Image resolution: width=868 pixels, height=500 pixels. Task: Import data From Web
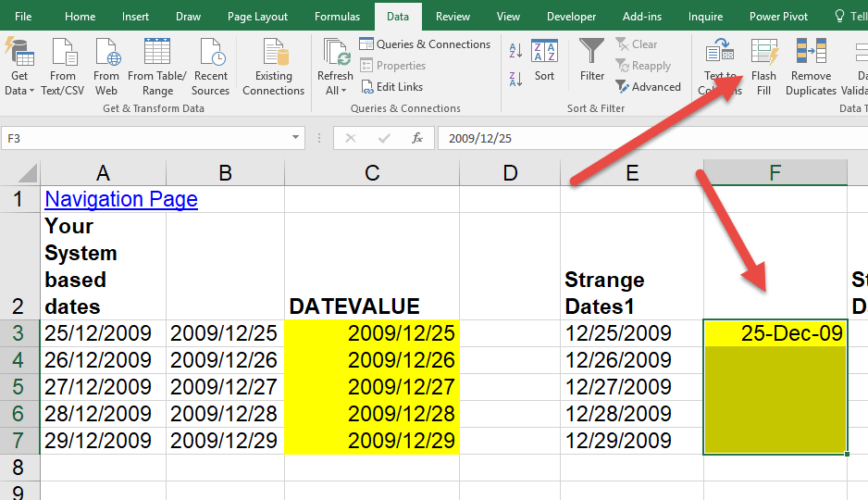click(x=105, y=67)
